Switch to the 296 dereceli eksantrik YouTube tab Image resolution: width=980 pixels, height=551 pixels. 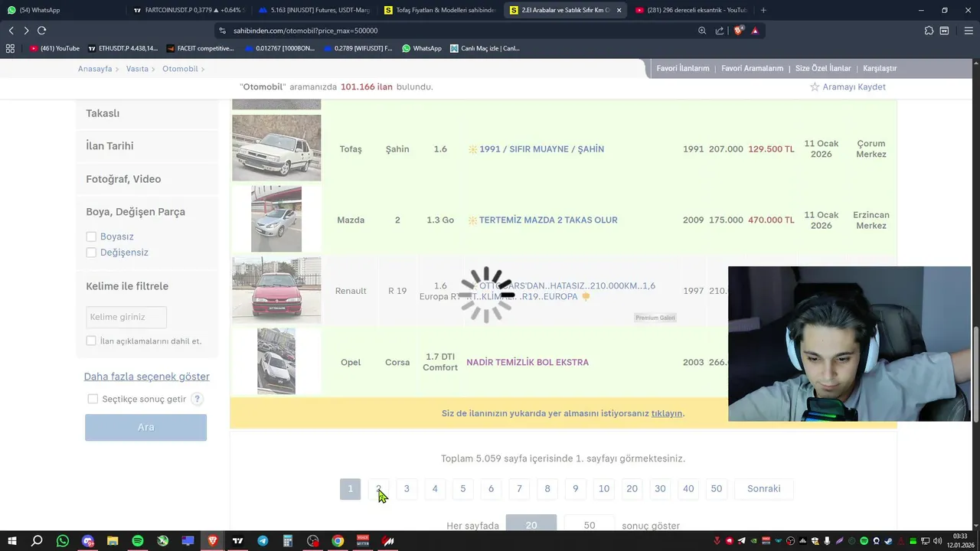pyautogui.click(x=691, y=10)
